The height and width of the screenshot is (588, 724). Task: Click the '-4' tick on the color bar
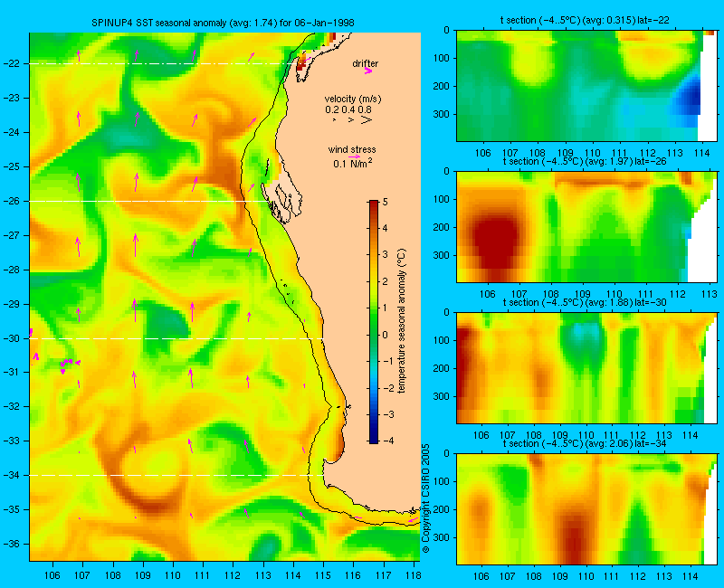point(388,441)
